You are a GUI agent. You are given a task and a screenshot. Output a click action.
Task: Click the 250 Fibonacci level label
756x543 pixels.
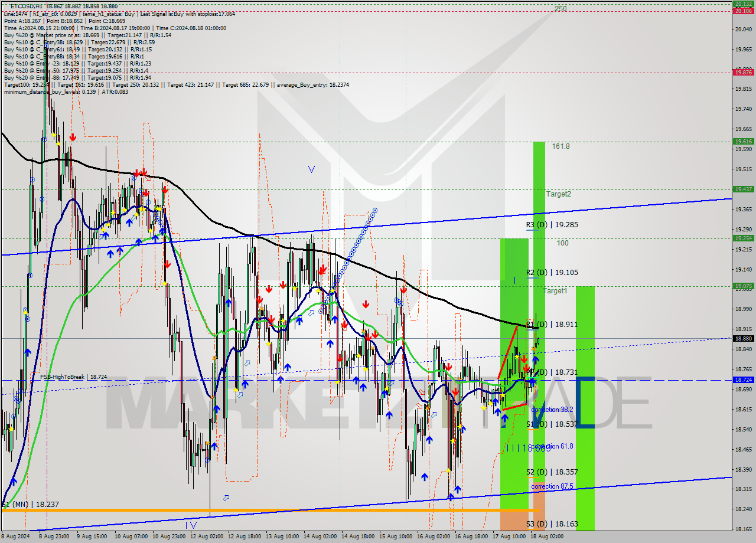pos(561,9)
